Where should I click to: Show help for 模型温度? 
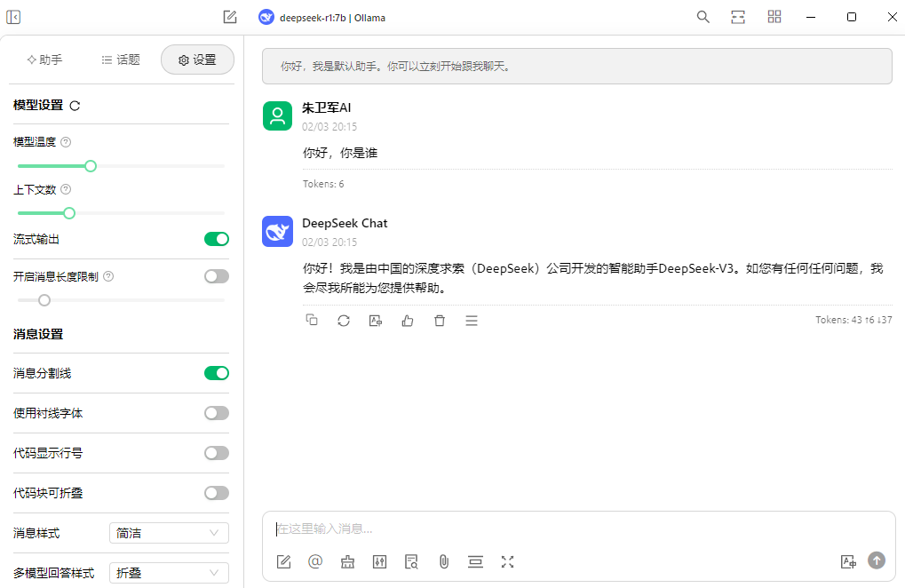(x=66, y=142)
